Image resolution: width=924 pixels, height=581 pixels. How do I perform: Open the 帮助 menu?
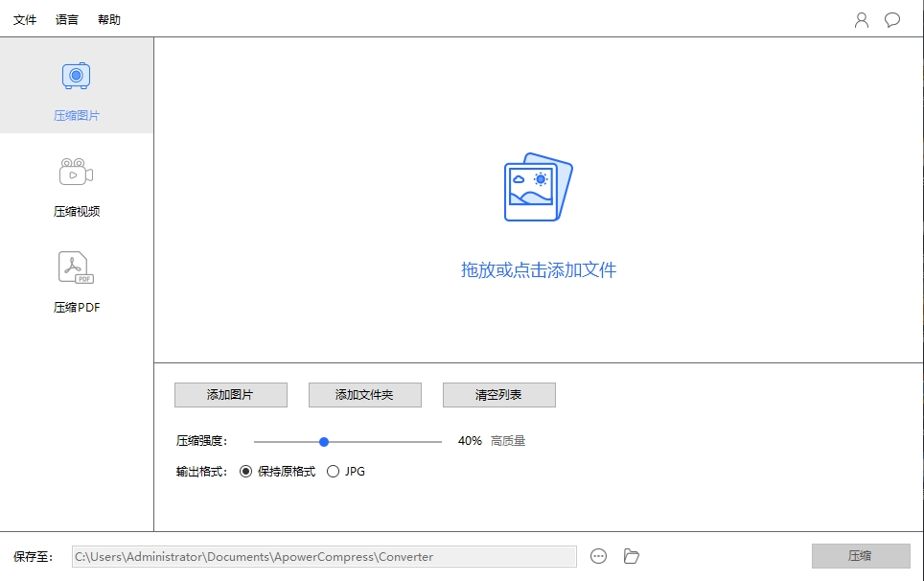[x=108, y=19]
